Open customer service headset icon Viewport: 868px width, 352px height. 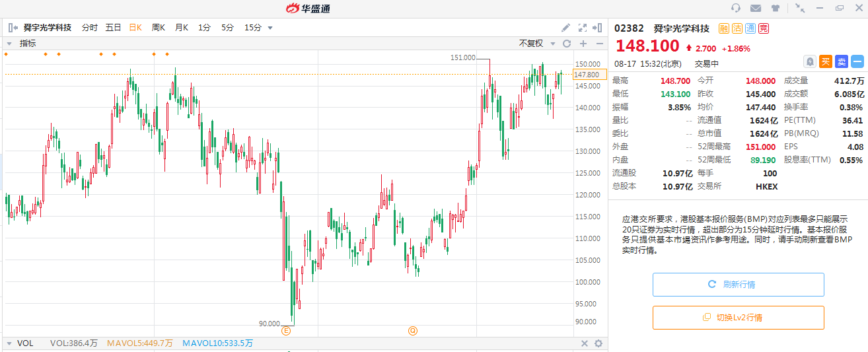(736, 8)
